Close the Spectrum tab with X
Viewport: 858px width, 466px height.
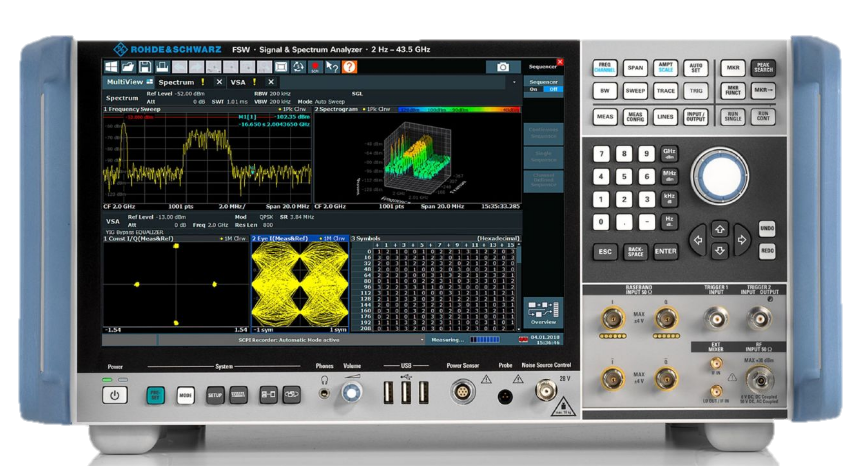click(219, 82)
